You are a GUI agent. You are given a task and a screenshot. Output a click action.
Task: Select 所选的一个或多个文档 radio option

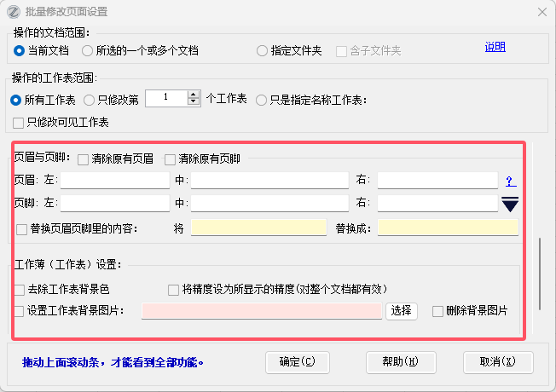88,50
